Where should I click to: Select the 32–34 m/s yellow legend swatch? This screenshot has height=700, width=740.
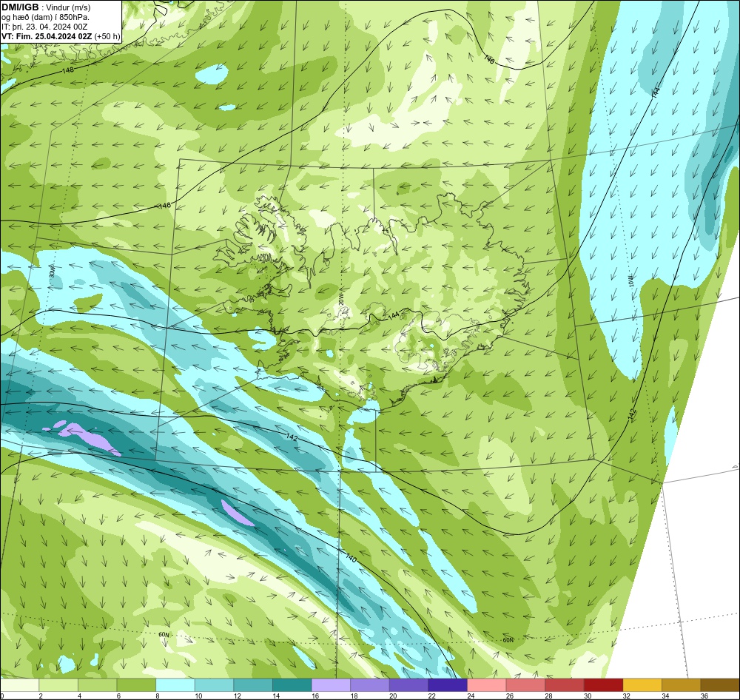[642, 685]
